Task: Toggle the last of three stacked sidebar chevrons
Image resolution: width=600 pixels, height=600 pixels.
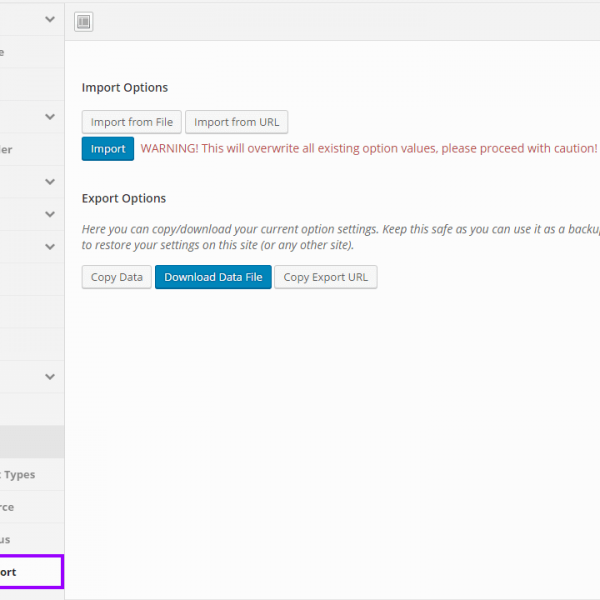Action: pyautogui.click(x=50, y=246)
